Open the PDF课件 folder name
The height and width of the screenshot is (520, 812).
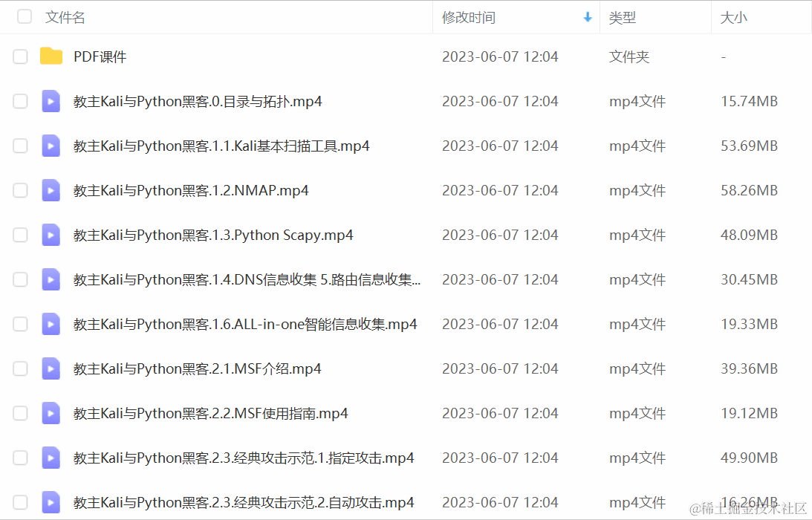click(100, 56)
